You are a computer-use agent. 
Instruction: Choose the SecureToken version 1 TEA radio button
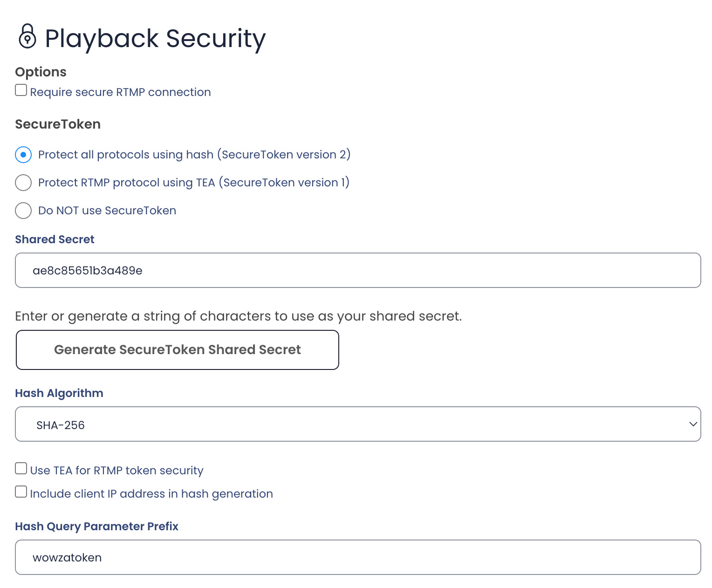(x=23, y=183)
